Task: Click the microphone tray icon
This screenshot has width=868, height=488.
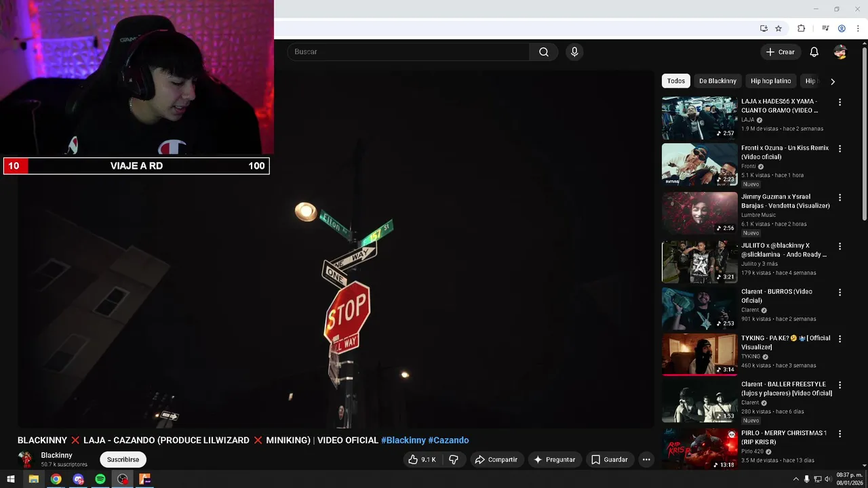Action: (806, 479)
